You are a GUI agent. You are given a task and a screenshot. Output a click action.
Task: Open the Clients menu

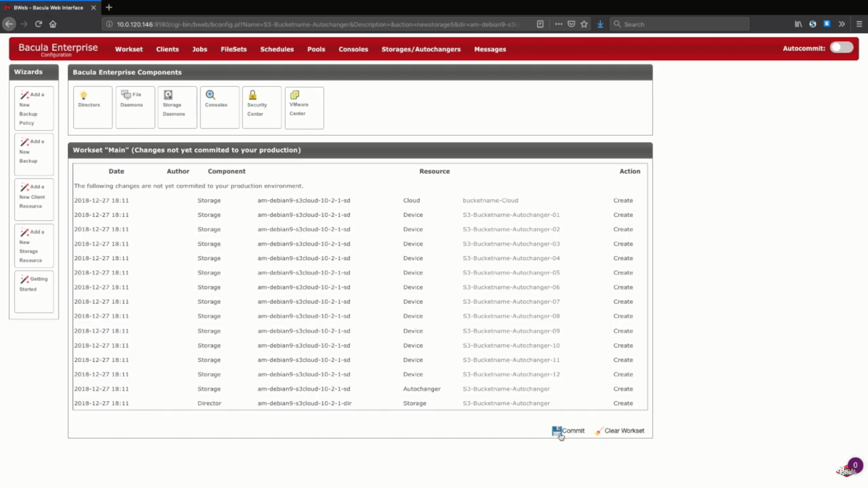click(167, 49)
